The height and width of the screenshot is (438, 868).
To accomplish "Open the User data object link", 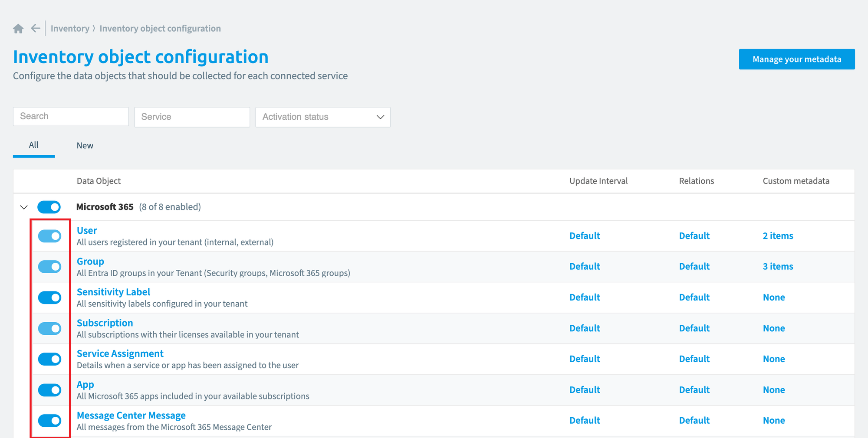I will tap(87, 231).
